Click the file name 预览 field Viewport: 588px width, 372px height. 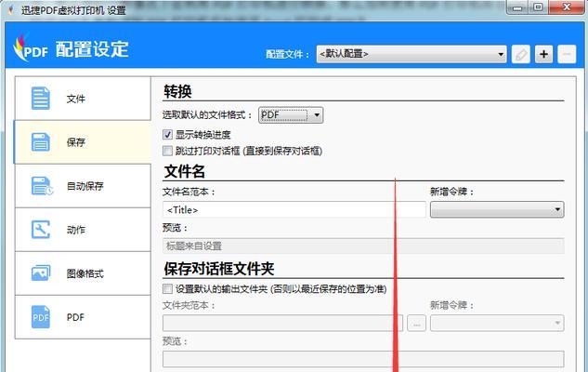pos(363,246)
